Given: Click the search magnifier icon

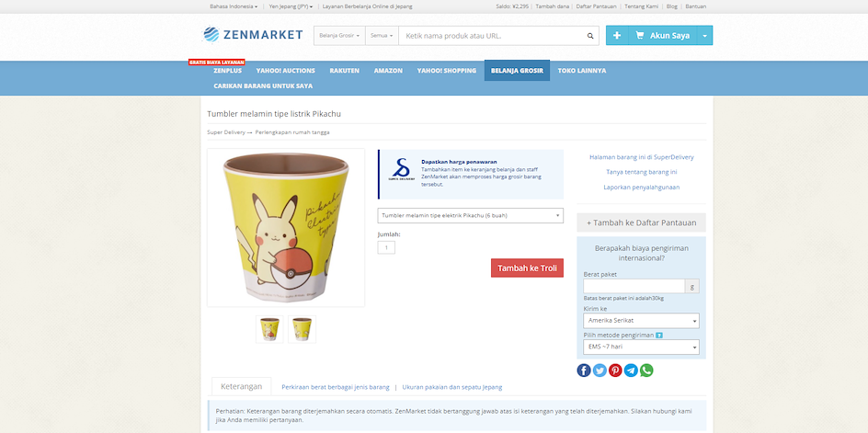Looking at the screenshot, I should 590,36.
